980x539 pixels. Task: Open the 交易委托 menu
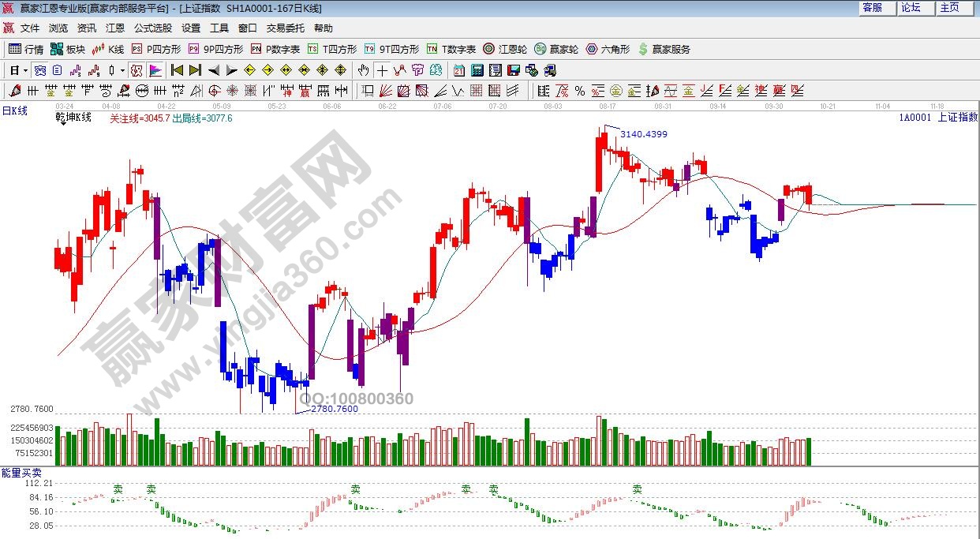285,28
